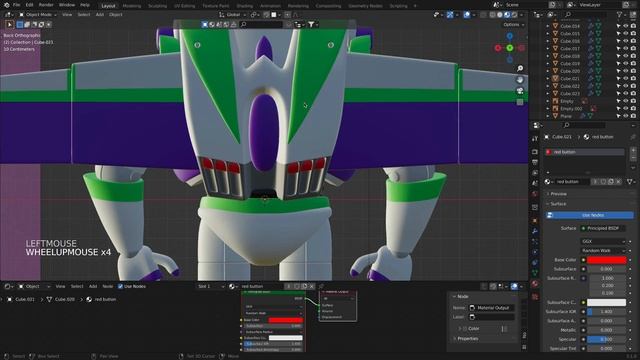Click the Object menu in 3D viewport header
640x360 pixels.
[116, 15]
